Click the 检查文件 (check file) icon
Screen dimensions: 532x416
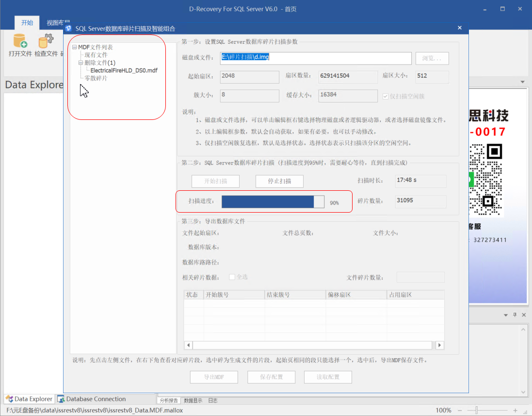pyautogui.click(x=46, y=41)
